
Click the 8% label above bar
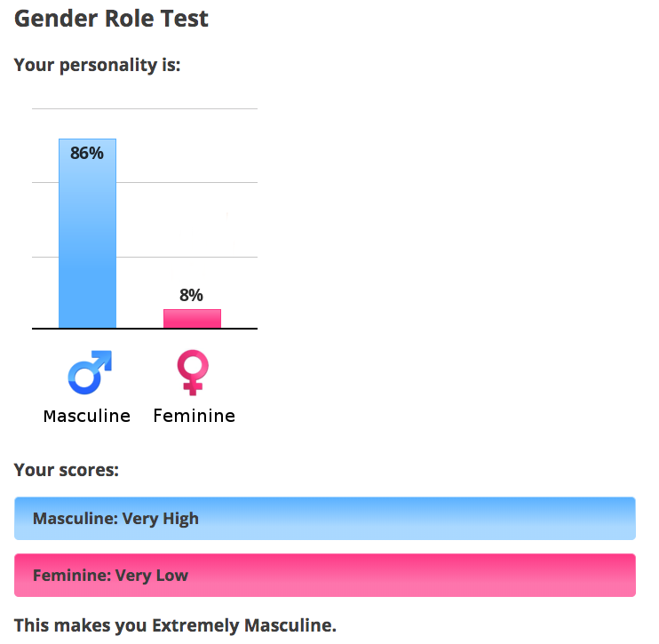(x=191, y=295)
